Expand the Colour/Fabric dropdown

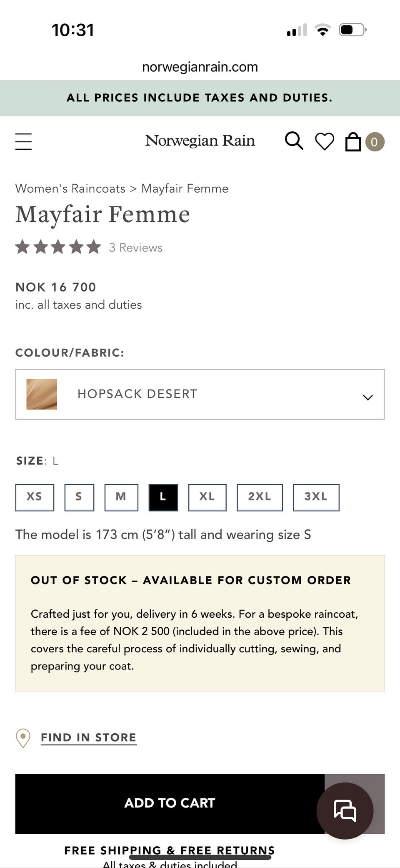200,394
